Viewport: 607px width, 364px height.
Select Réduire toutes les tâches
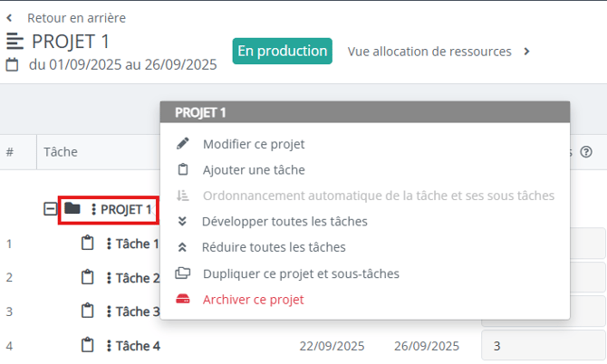[274, 247]
